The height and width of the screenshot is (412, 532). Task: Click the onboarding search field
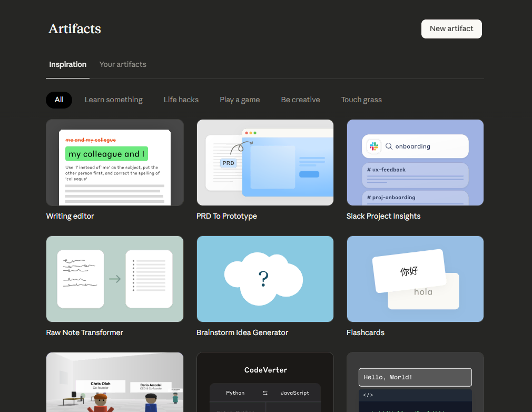click(x=415, y=146)
